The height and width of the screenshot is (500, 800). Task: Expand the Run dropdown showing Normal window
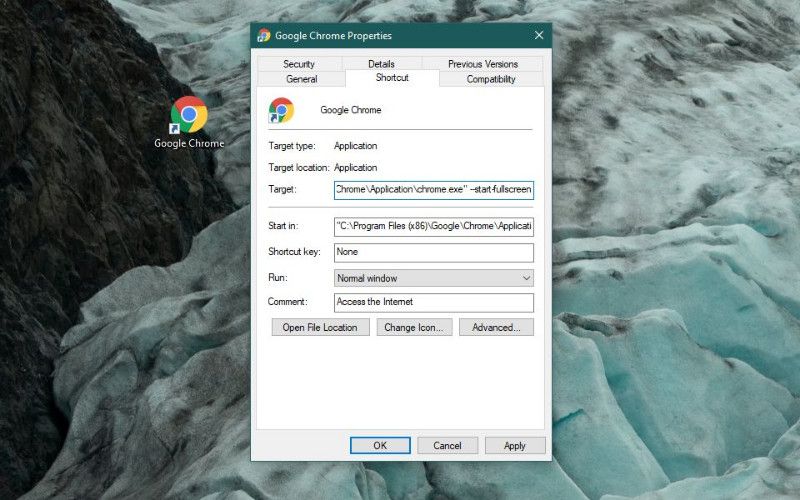click(433, 278)
